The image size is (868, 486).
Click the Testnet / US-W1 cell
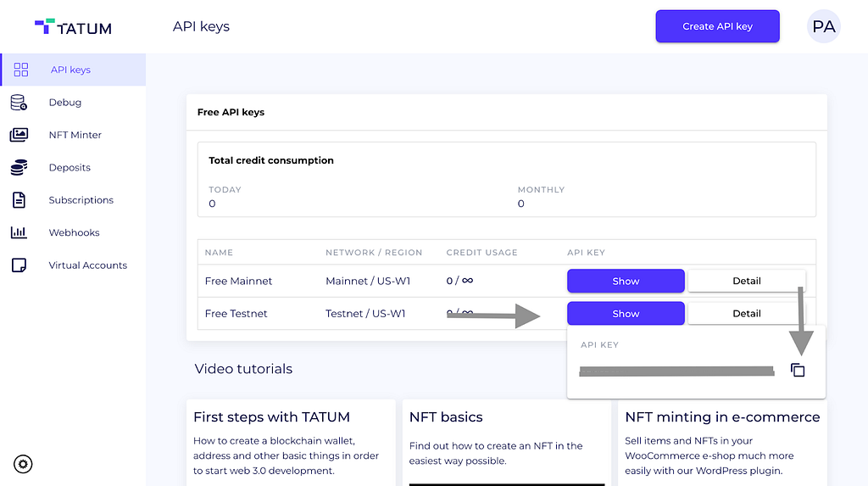click(x=365, y=314)
